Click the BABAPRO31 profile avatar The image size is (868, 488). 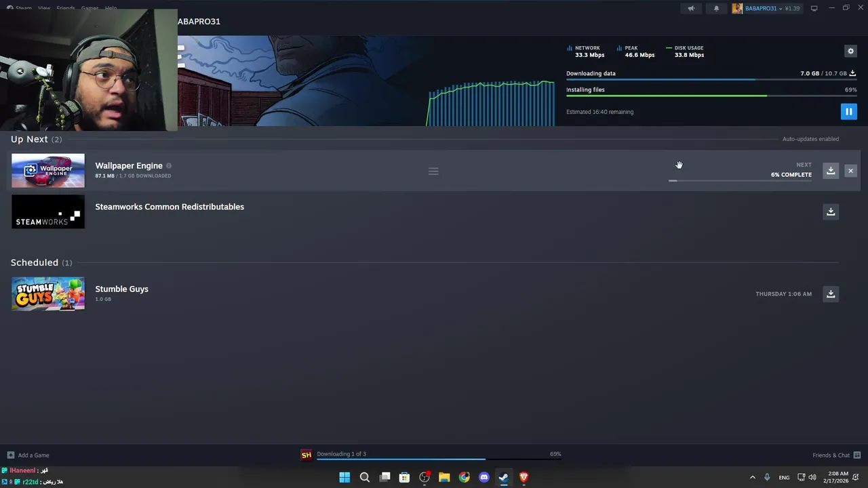(x=737, y=8)
